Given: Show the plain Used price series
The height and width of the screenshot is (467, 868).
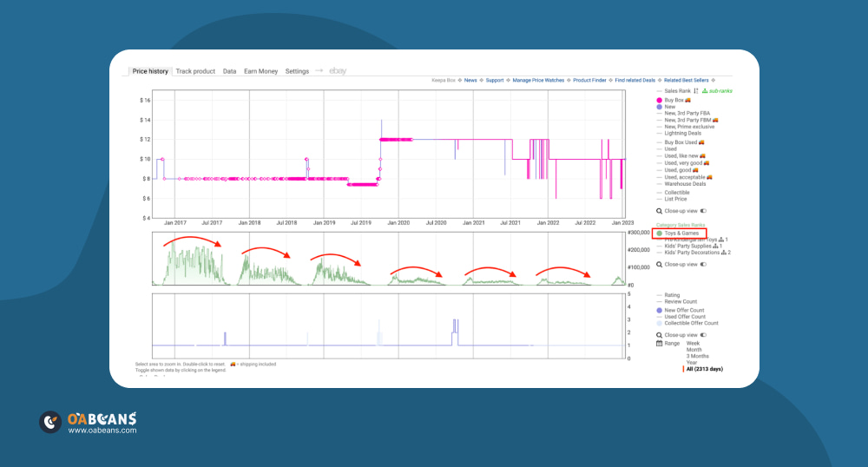Looking at the screenshot, I should pos(670,148).
